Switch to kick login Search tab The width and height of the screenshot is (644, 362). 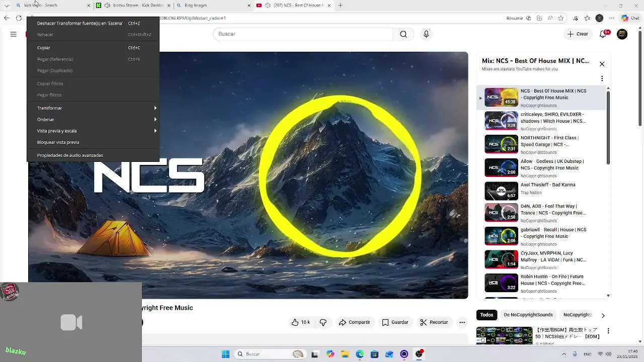tap(53, 5)
